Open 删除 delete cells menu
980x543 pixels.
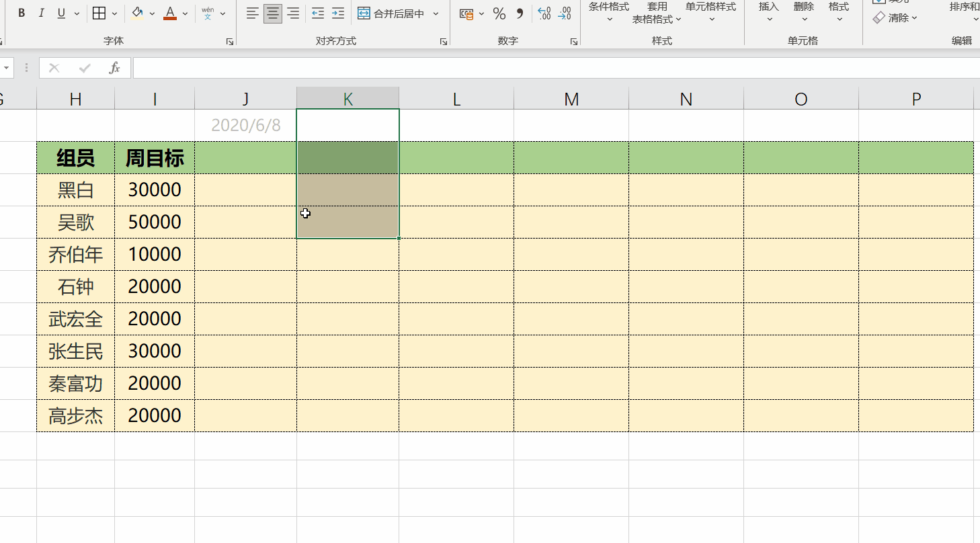click(804, 12)
